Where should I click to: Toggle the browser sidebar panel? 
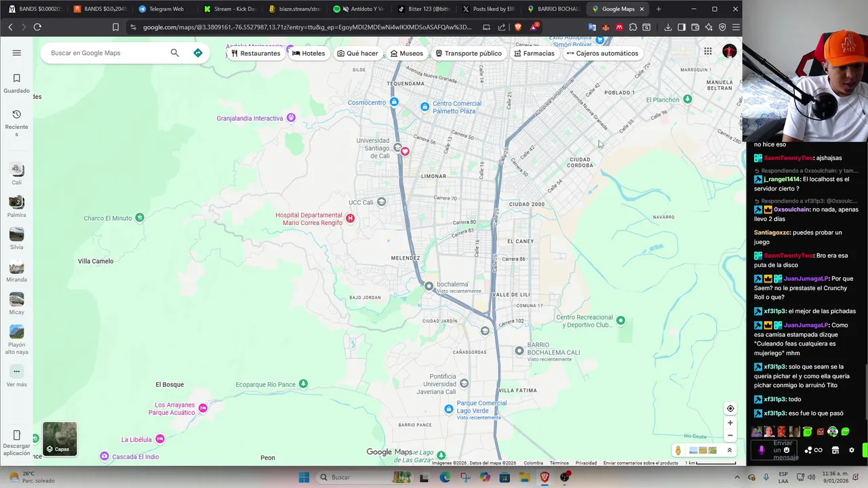click(682, 27)
